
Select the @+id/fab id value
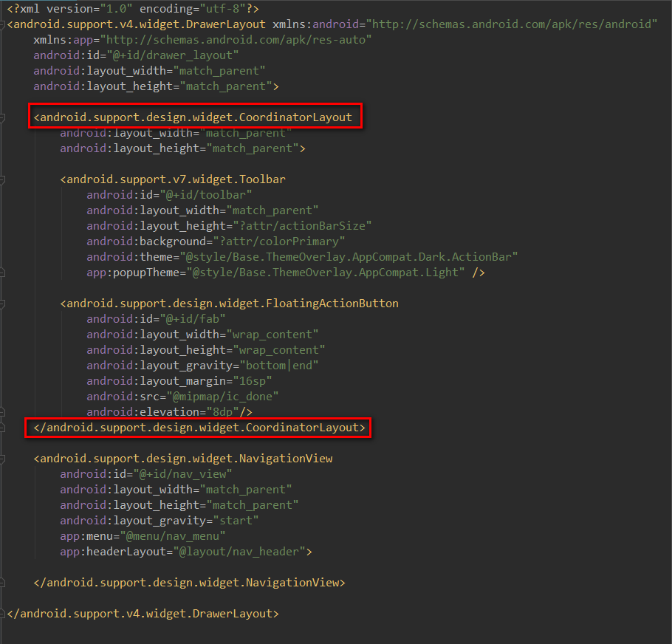click(193, 319)
